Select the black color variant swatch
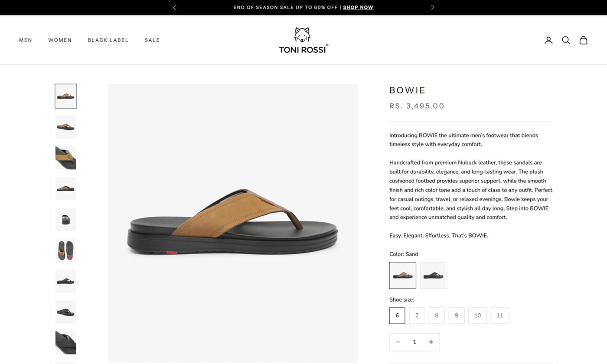 434,275
